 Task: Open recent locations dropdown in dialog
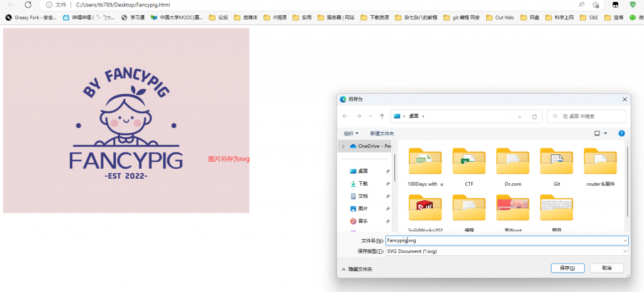(370, 116)
